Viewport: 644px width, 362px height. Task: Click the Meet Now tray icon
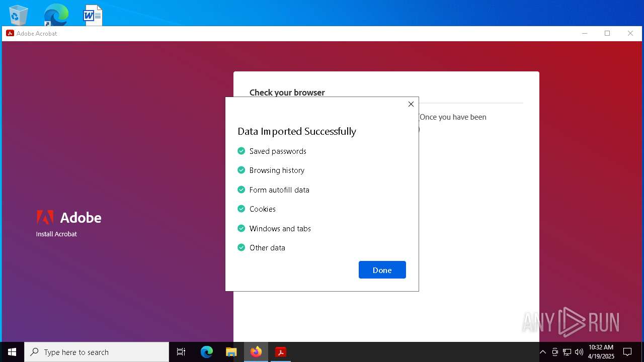click(x=555, y=352)
